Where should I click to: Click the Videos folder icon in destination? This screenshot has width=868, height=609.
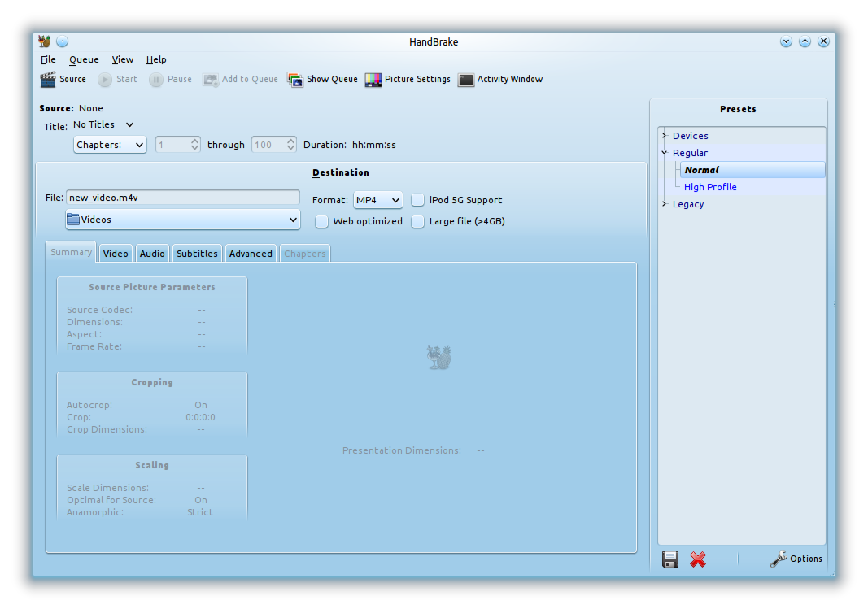(x=73, y=220)
